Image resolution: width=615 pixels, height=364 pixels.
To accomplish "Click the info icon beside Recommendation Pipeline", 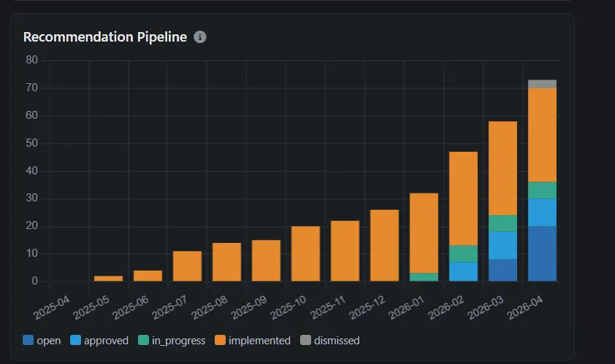I will click(x=199, y=37).
